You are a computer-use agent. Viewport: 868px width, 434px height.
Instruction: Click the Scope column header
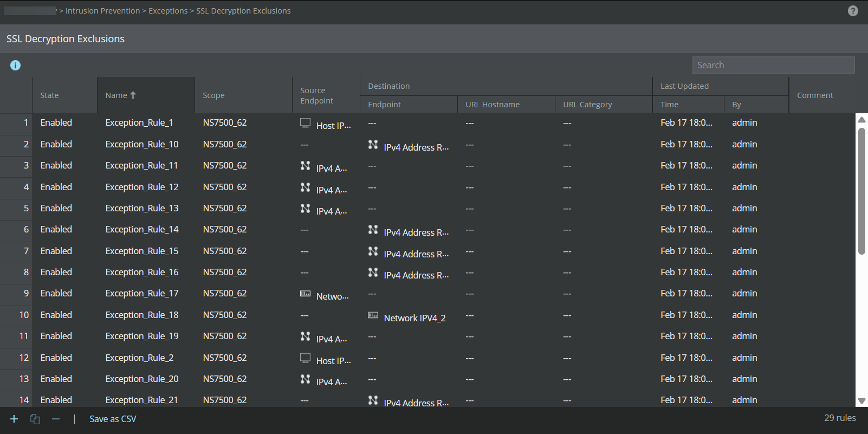(243, 95)
